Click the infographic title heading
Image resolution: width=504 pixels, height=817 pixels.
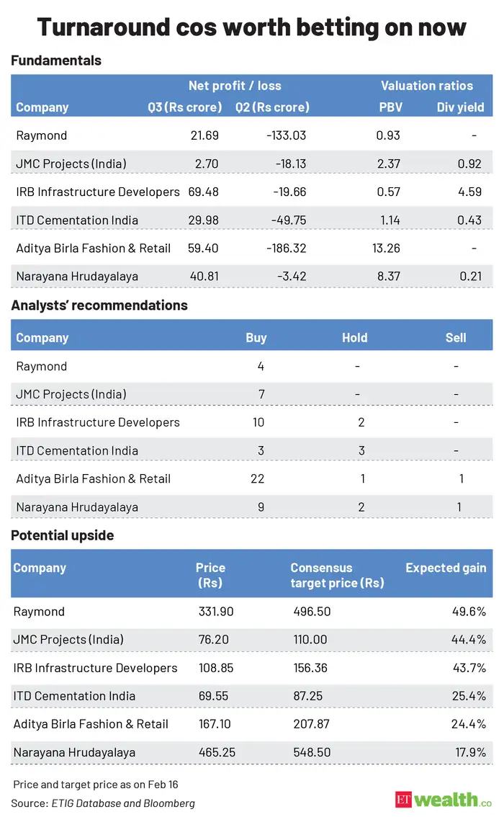click(252, 27)
